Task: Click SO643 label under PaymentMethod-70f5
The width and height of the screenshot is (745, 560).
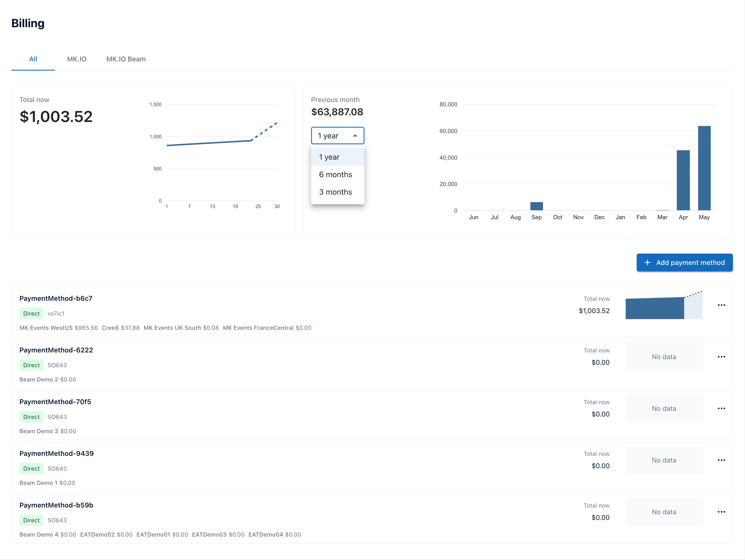Action: point(57,417)
